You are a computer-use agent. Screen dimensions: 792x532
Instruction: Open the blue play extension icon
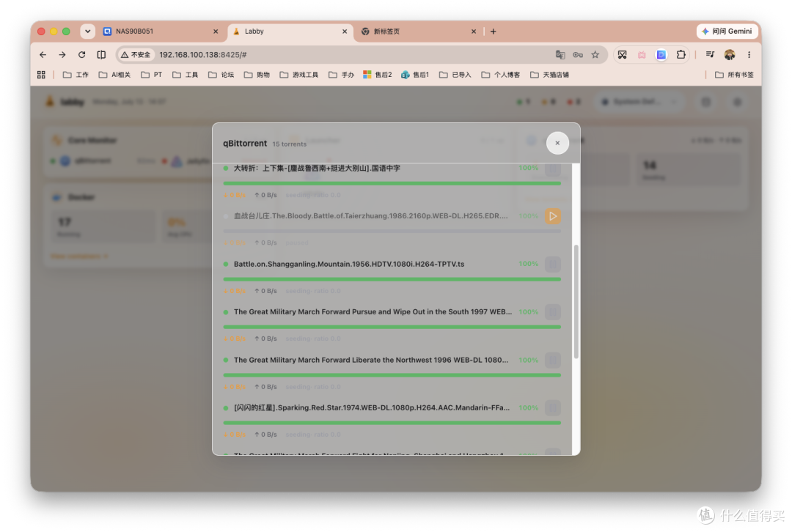pos(661,54)
